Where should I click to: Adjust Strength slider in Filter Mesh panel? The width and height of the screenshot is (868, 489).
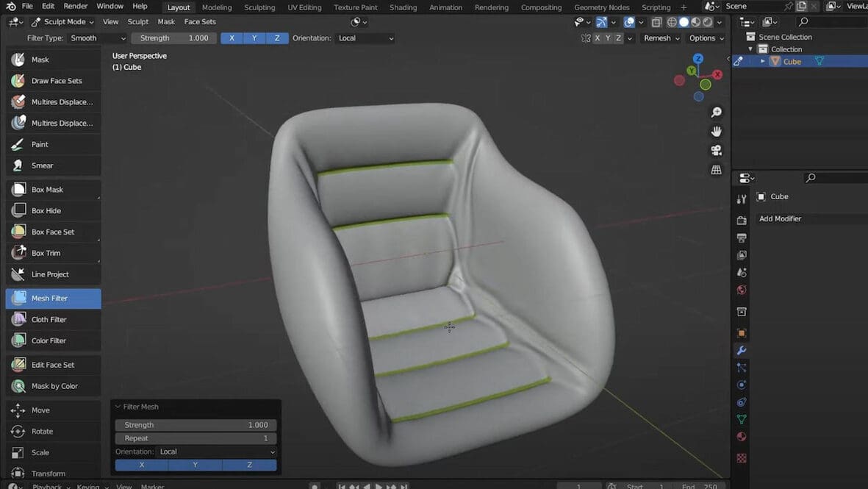coord(196,425)
